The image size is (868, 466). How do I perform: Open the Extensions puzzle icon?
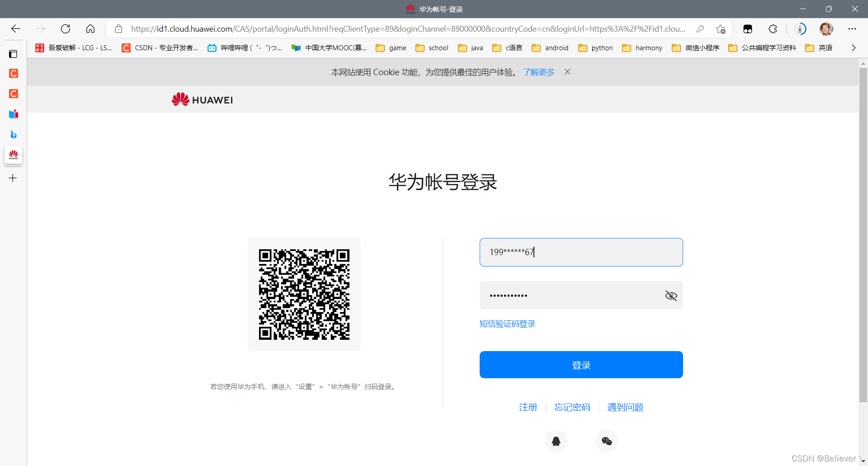773,29
